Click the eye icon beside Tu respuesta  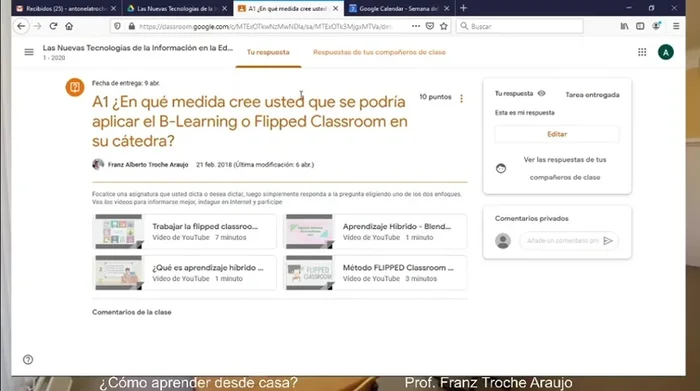[x=542, y=93]
